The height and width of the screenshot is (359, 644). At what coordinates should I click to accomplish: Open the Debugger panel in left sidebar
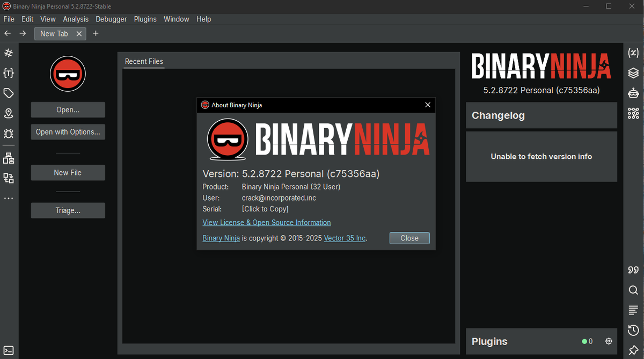click(8, 134)
